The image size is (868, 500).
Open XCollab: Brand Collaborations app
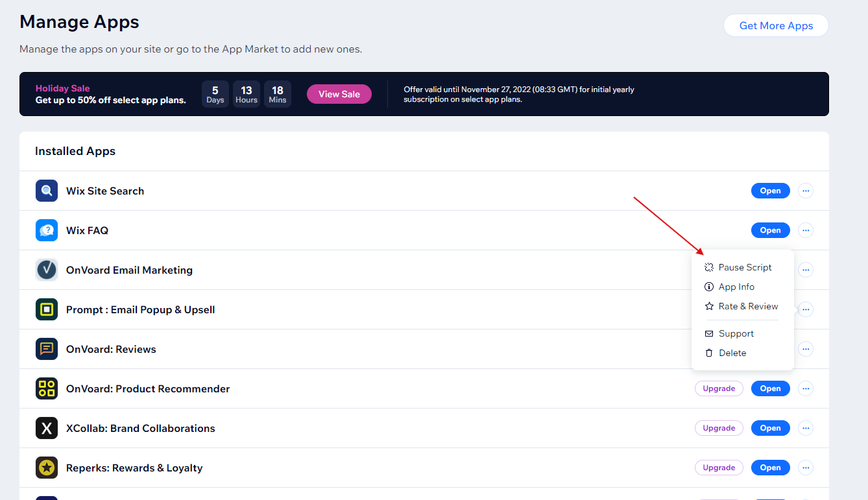[771, 428]
